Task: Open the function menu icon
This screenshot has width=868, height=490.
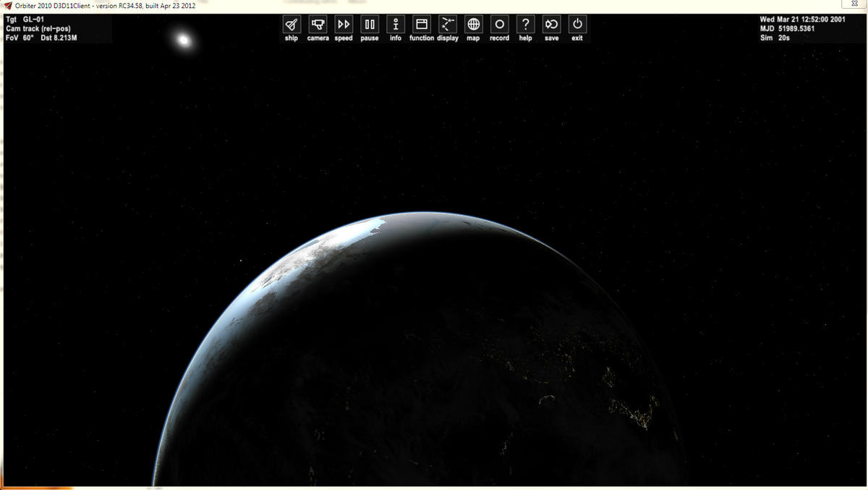Action: tap(422, 25)
